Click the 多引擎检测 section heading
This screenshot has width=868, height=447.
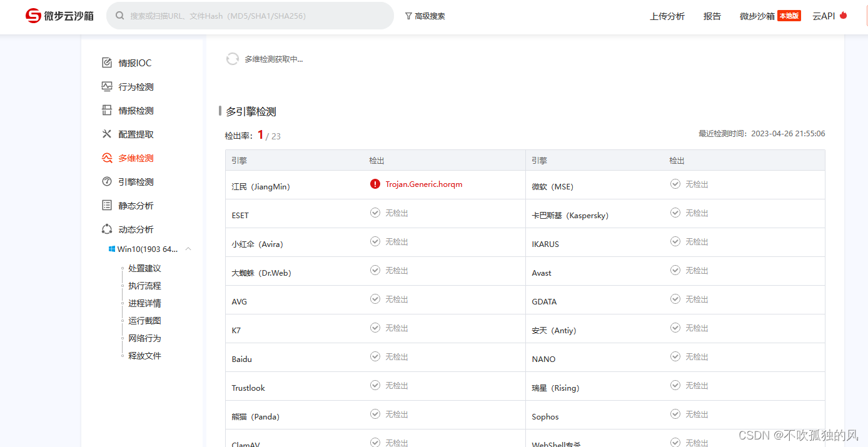point(251,111)
